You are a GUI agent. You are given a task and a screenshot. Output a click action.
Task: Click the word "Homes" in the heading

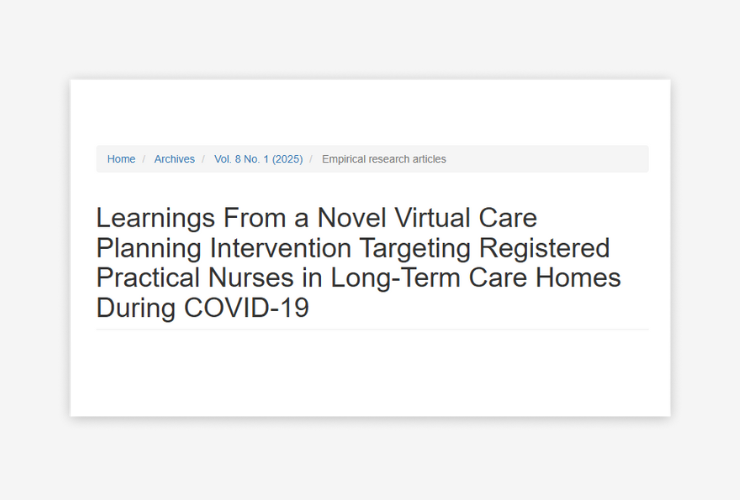coord(576,278)
